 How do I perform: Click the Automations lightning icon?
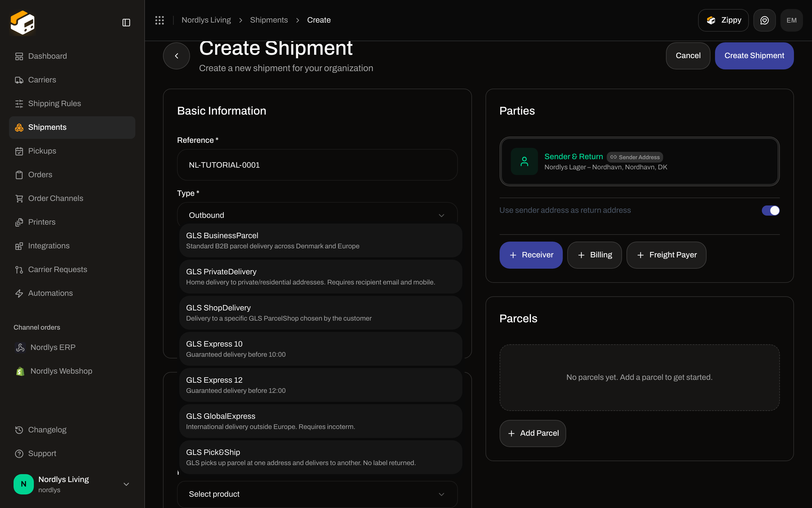click(x=19, y=293)
